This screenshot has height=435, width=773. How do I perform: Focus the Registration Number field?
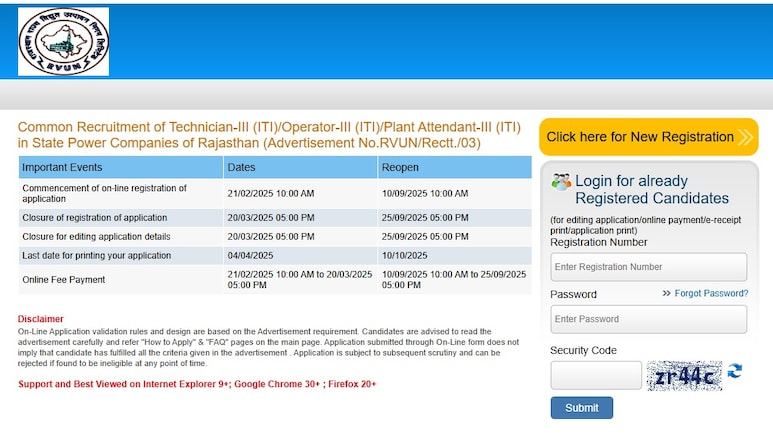point(648,267)
